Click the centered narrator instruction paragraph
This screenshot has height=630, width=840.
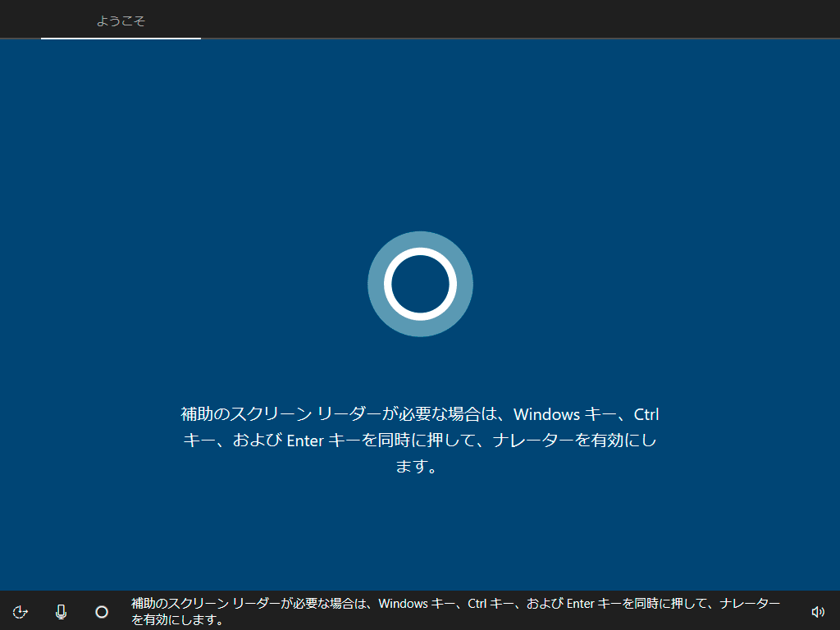(420, 440)
